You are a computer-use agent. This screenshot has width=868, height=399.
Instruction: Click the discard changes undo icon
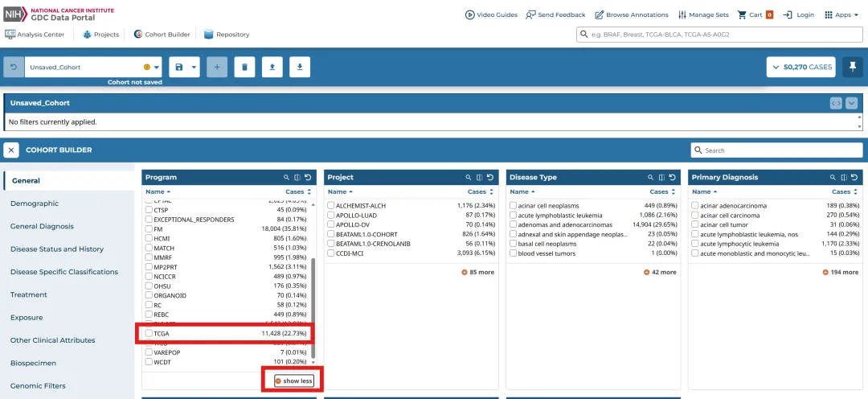click(x=14, y=67)
